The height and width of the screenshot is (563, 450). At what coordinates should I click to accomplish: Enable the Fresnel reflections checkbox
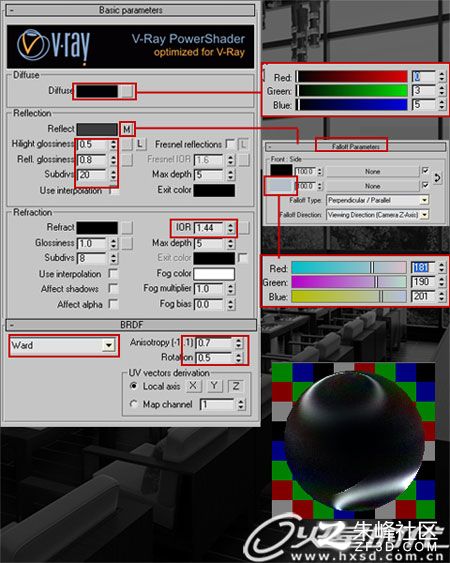click(x=230, y=144)
